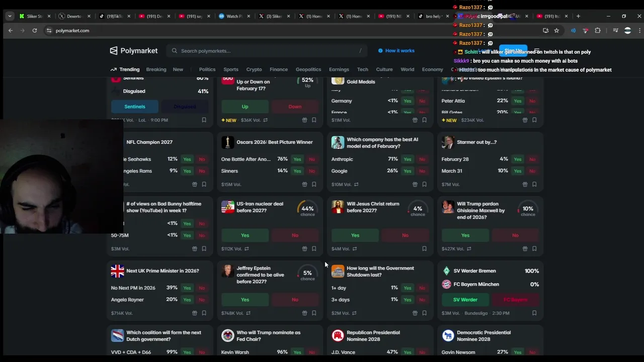644x362 pixels.
Task: Click gift icon on Up or Down February 17 card
Action: pyautogui.click(x=304, y=120)
